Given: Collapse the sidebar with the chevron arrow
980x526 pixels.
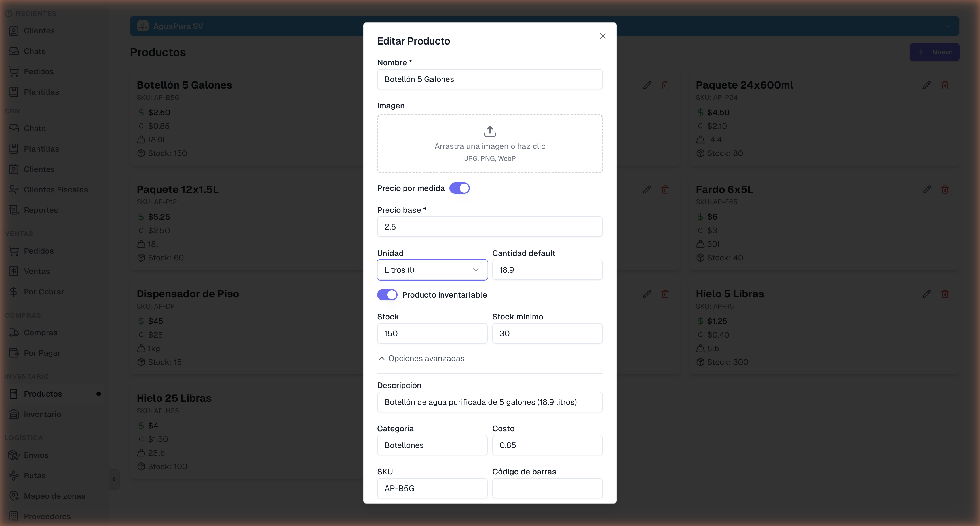Looking at the screenshot, I should [114, 479].
